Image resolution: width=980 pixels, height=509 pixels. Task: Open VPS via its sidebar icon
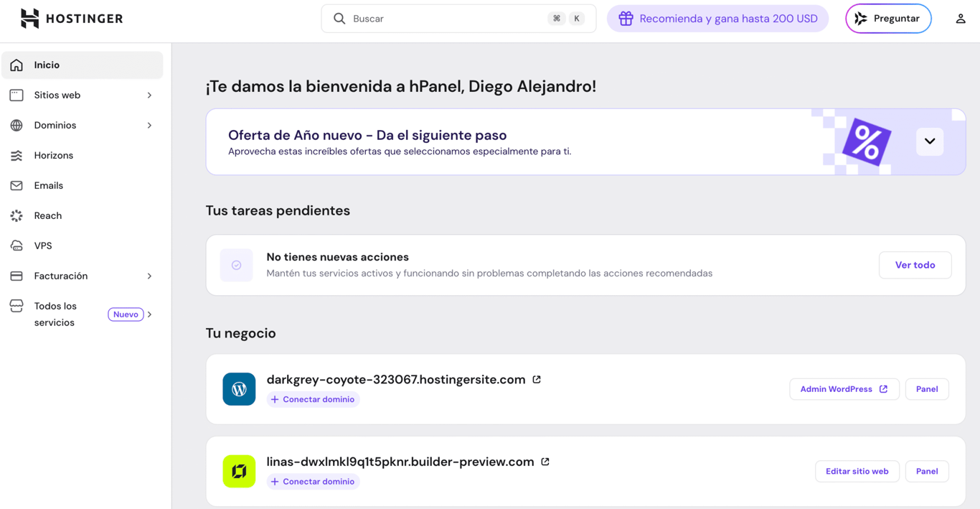(x=17, y=246)
